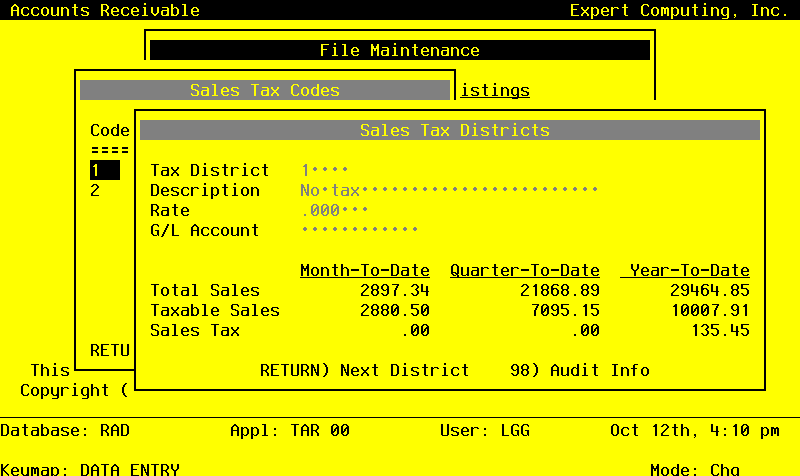Click the Sales Tax Districts window title
The width and height of the screenshot is (800, 476).
point(449,130)
